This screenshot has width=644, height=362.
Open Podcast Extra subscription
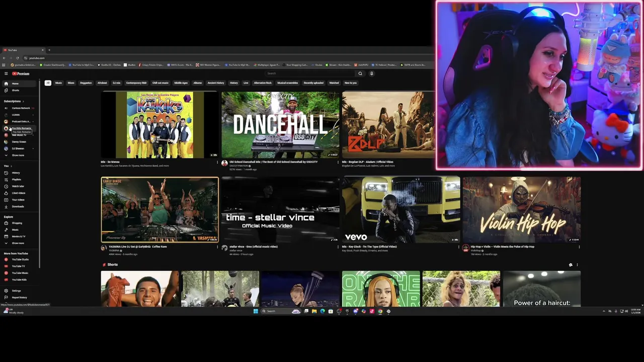20,122
